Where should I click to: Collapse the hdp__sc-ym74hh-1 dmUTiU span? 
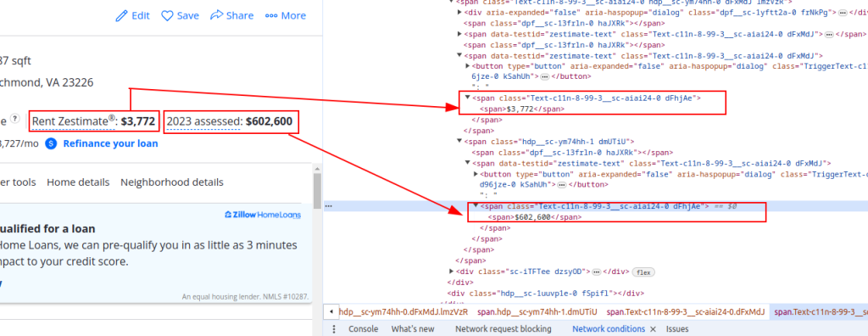[459, 142]
